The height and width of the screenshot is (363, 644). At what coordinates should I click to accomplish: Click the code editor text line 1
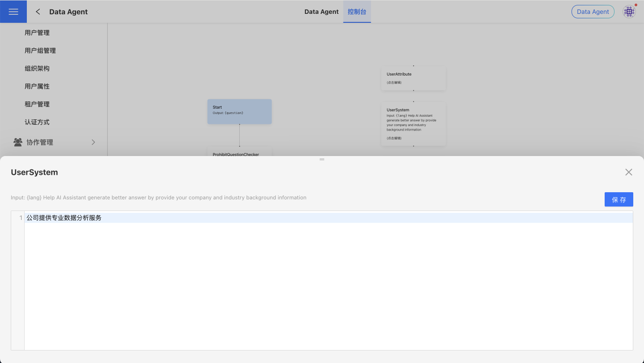(268, 218)
